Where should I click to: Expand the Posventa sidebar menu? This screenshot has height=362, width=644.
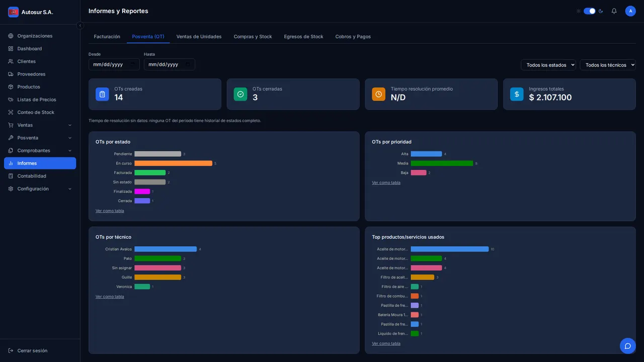40,138
